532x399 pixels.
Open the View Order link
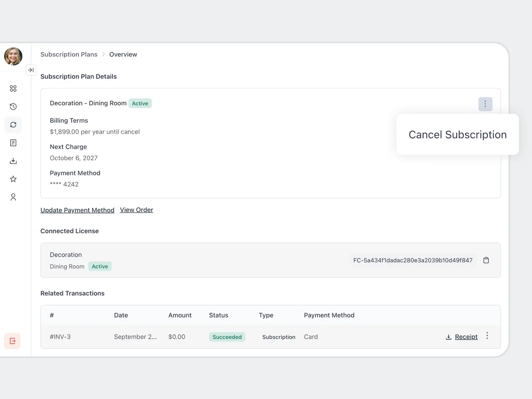point(136,210)
